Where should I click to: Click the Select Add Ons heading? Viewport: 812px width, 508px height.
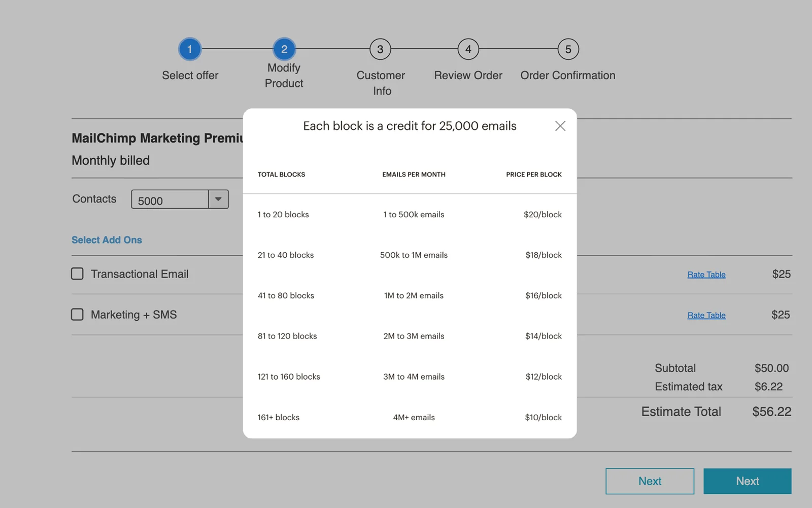(107, 240)
